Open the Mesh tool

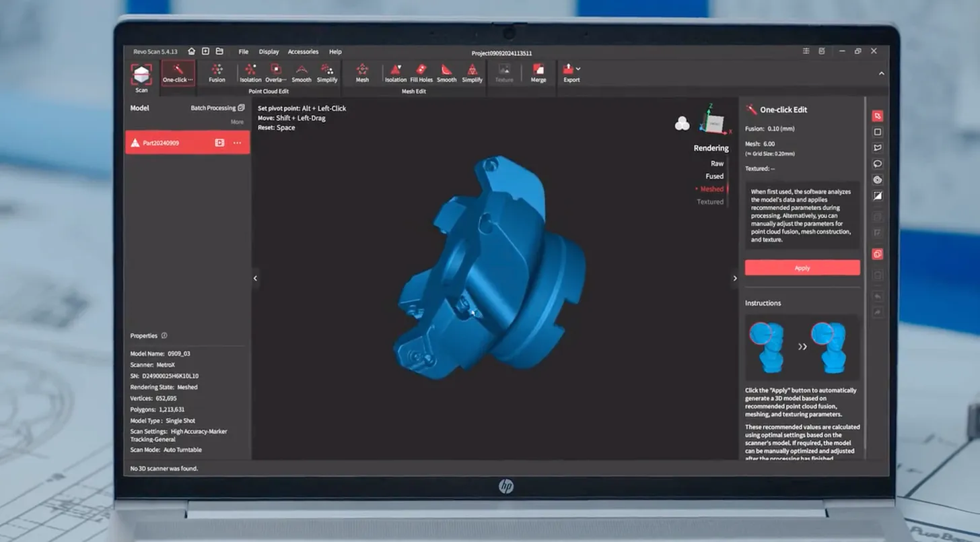coord(362,73)
